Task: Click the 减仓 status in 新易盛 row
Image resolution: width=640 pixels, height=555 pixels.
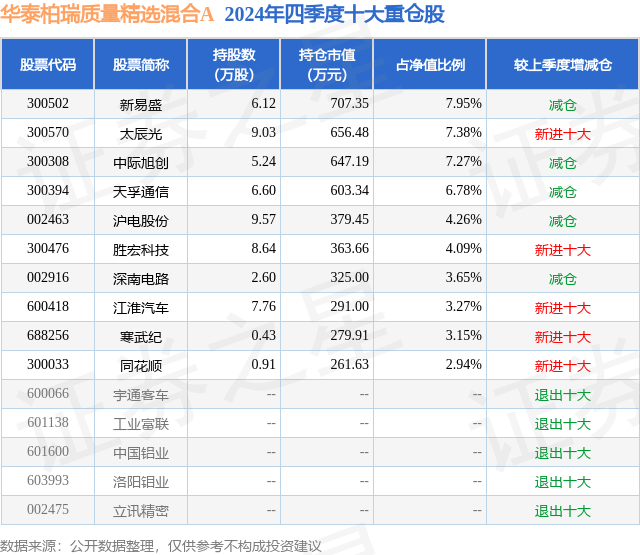Action: point(563,105)
